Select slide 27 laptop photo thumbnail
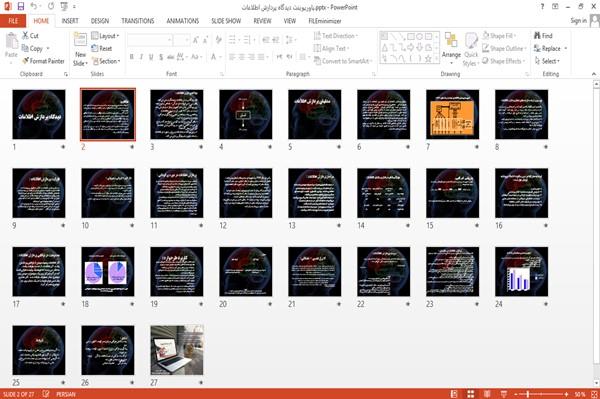 [177, 350]
